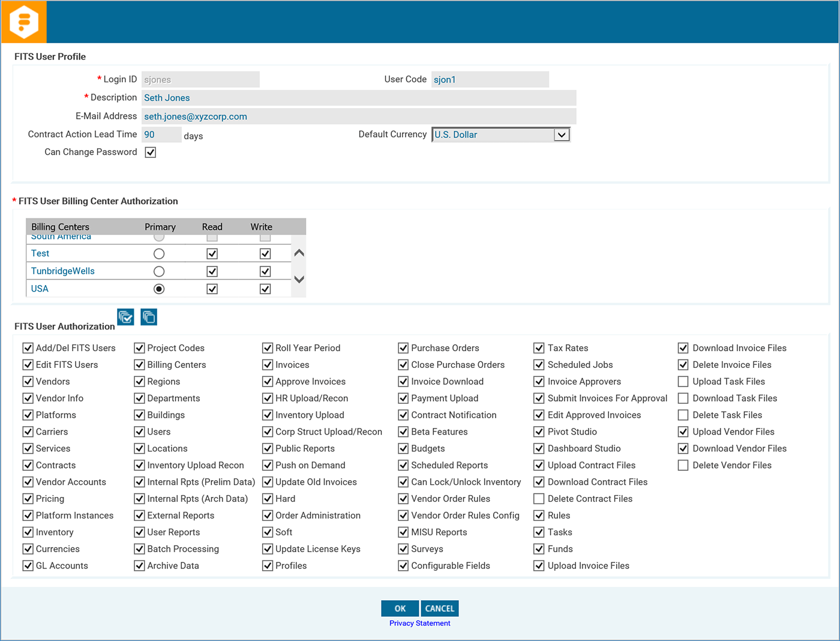Viewport: 840px width, 641px height.
Task: Toggle the Archive Data permission
Action: (139, 565)
